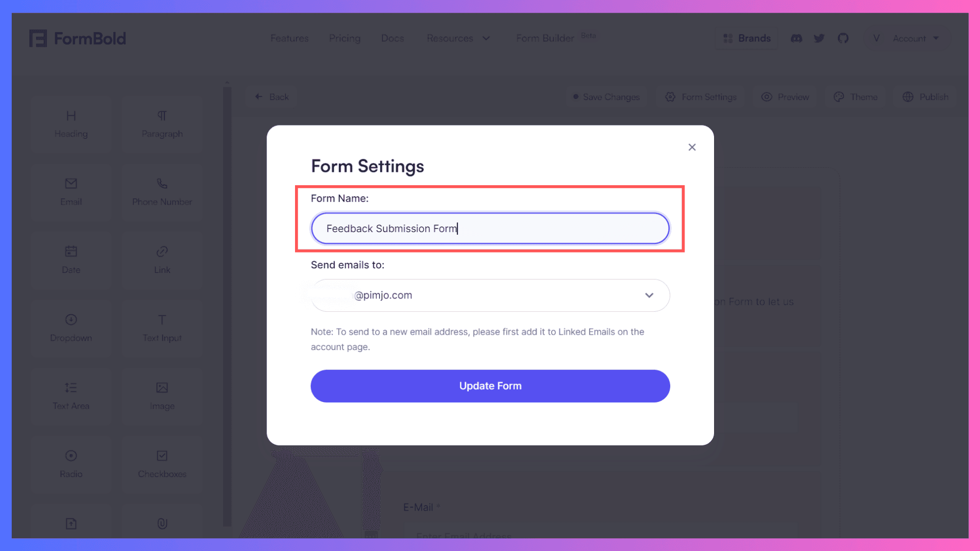Image resolution: width=980 pixels, height=551 pixels.
Task: Click the Radio element icon
Action: pyautogui.click(x=70, y=456)
